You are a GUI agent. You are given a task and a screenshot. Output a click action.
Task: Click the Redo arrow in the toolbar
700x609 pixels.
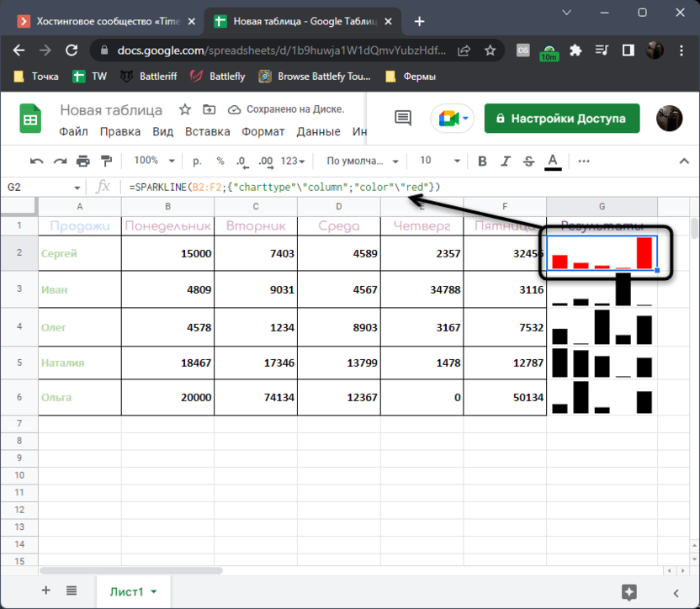pos(60,161)
